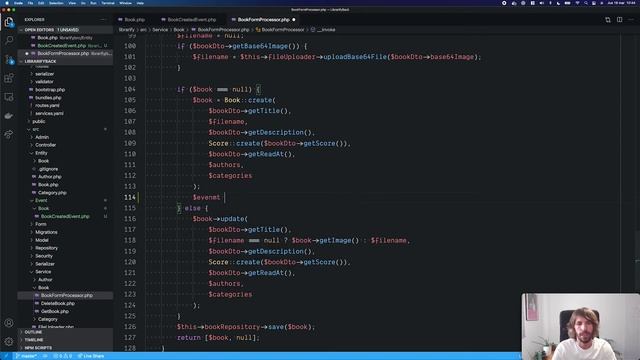Click the unsaved dot on BookFormProcessor.php tab
The image size is (640, 360).
(x=293, y=20)
